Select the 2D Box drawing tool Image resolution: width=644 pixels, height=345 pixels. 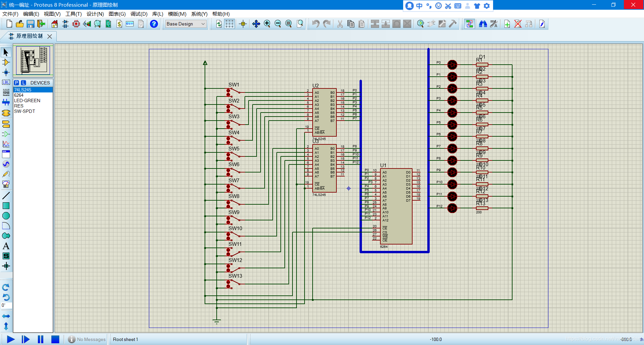(x=6, y=206)
